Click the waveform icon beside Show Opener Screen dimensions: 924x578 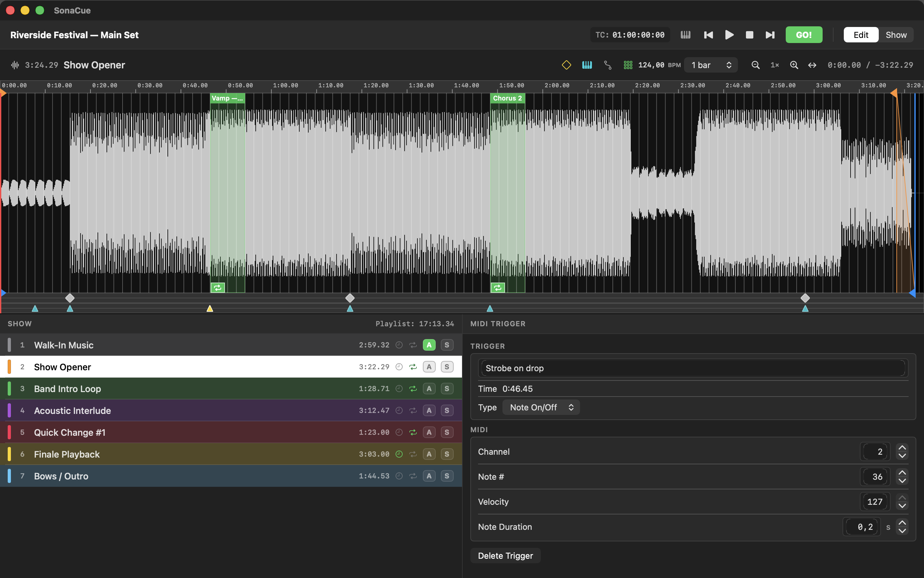tap(15, 65)
